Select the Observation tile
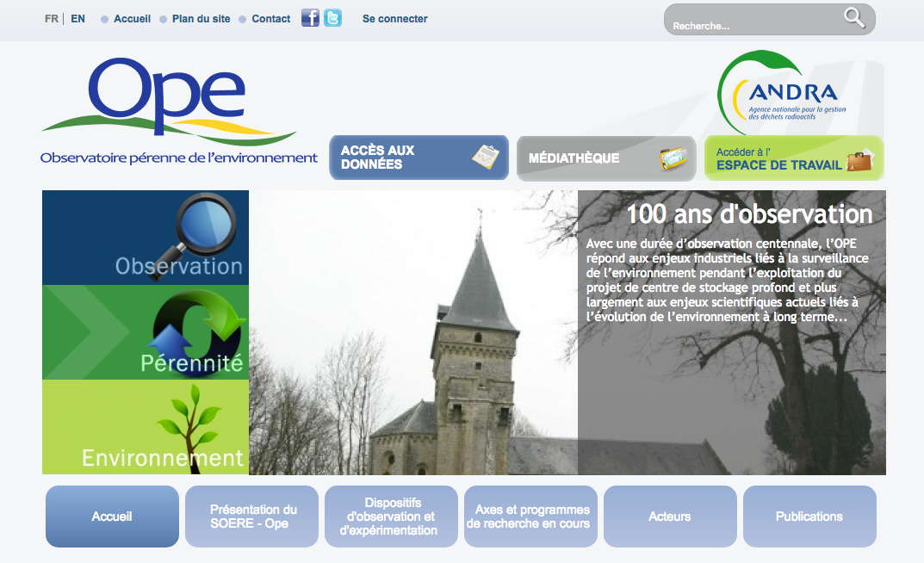This screenshot has height=563, width=924. [146, 238]
